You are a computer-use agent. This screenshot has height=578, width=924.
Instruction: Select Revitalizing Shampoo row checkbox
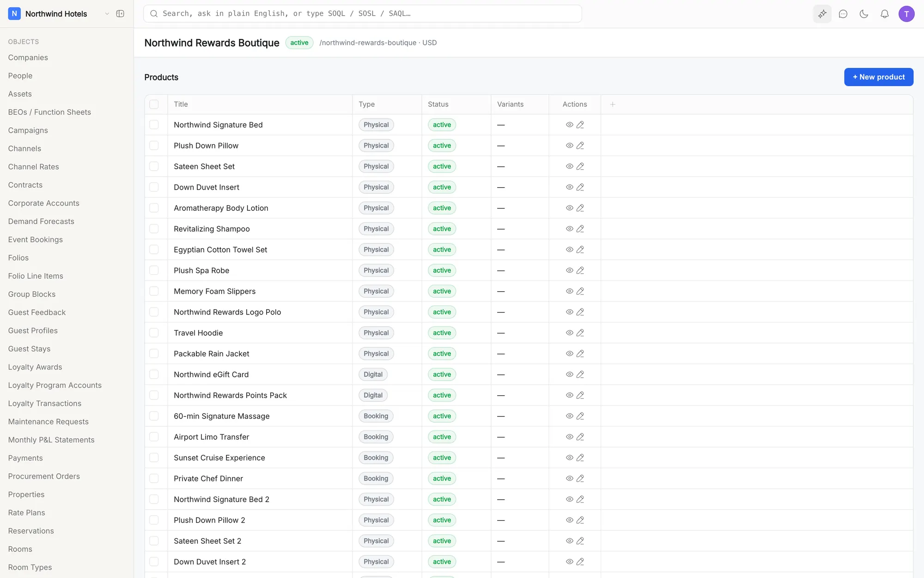click(x=154, y=229)
